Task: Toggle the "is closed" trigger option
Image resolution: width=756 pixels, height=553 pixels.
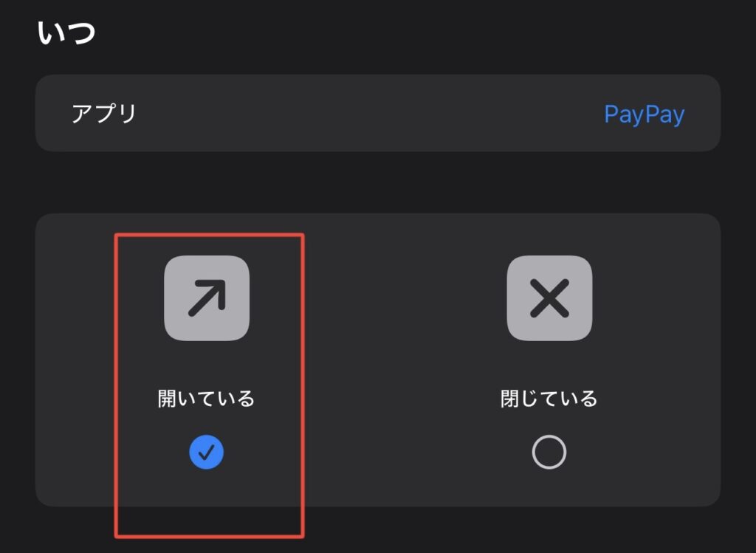Action: click(549, 362)
